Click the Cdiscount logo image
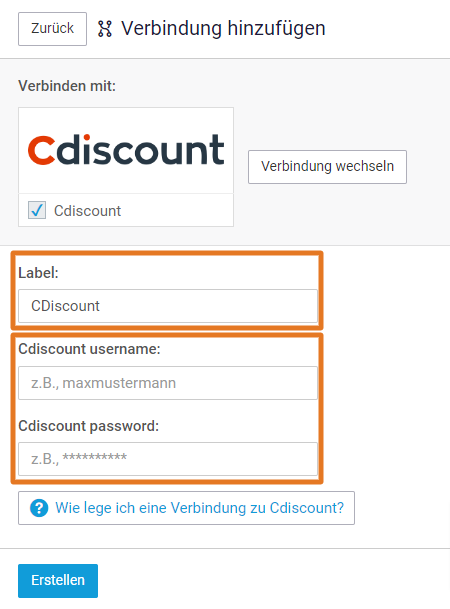This screenshot has height=609, width=450. (126, 150)
